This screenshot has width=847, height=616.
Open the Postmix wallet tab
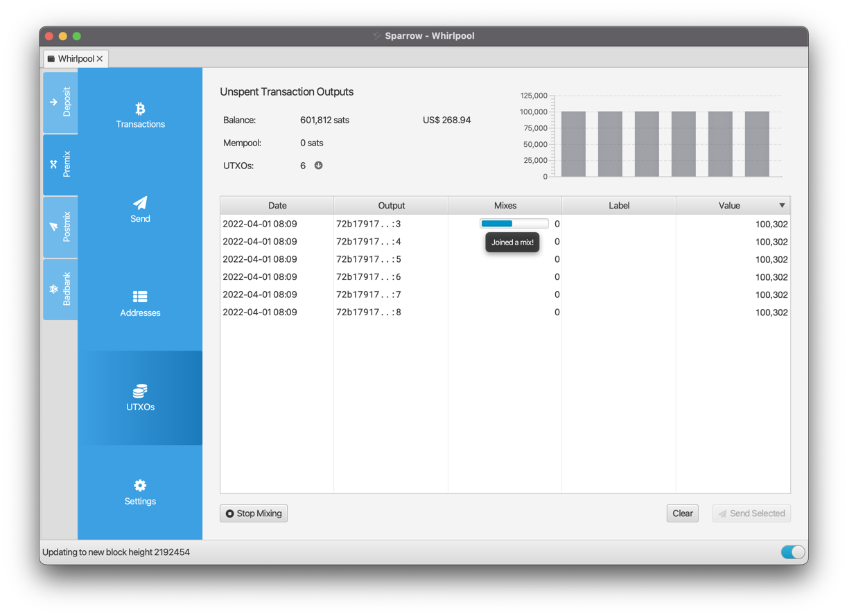pos(60,227)
